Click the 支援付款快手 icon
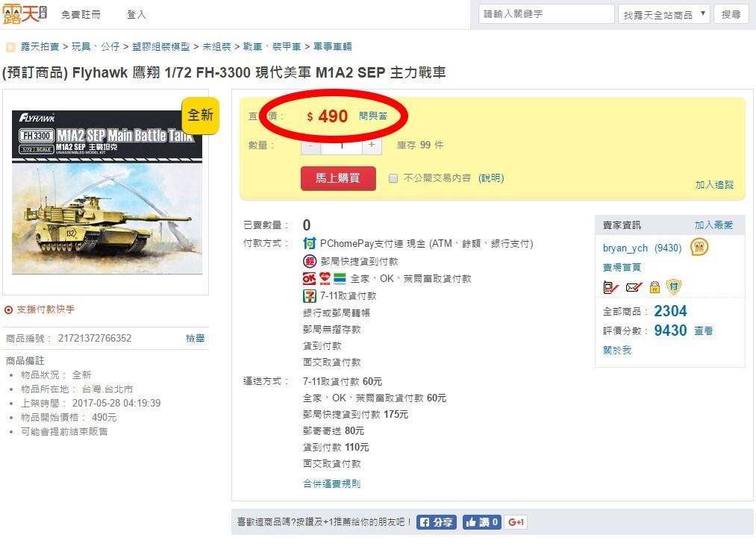Viewport: 756px width, 555px height. (x=9, y=310)
